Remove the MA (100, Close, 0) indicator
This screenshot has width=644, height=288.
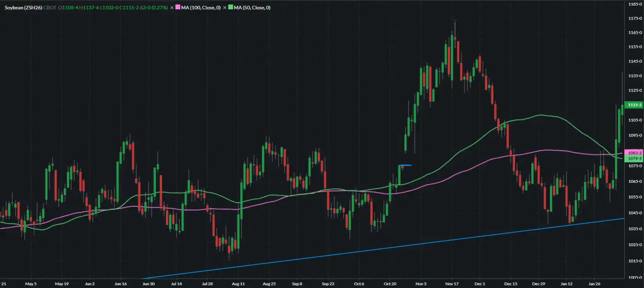click(172, 8)
